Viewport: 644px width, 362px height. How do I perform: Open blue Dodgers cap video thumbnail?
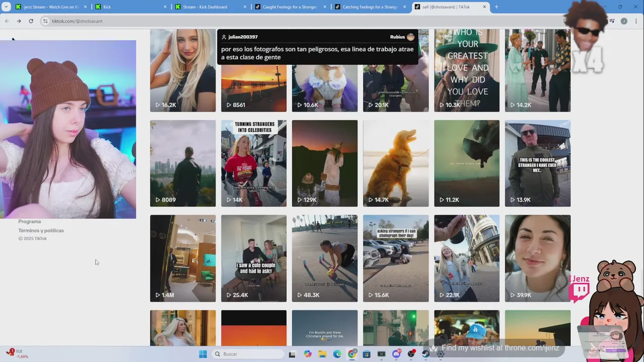[467, 328]
